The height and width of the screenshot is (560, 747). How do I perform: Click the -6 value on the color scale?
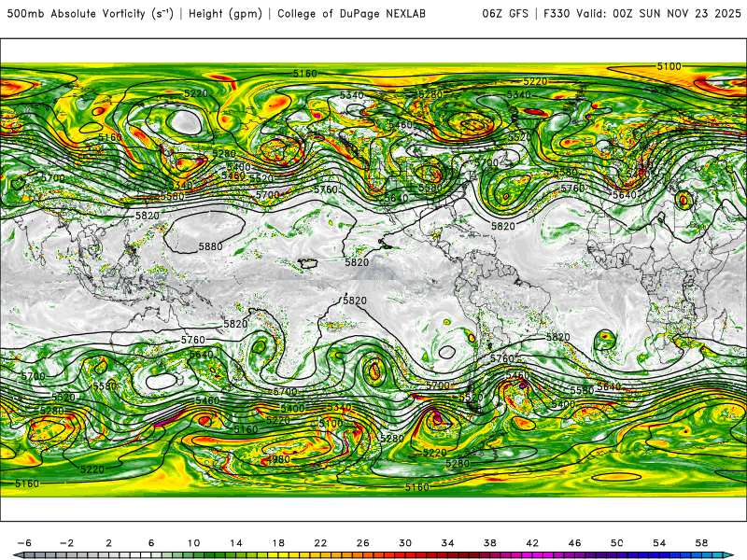click(24, 543)
